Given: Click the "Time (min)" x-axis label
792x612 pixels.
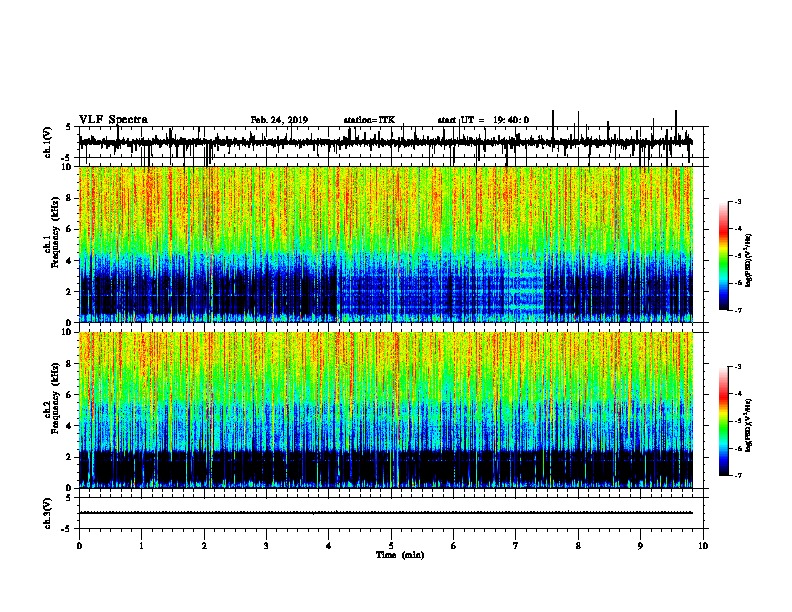Looking at the screenshot, I should coord(400,555).
